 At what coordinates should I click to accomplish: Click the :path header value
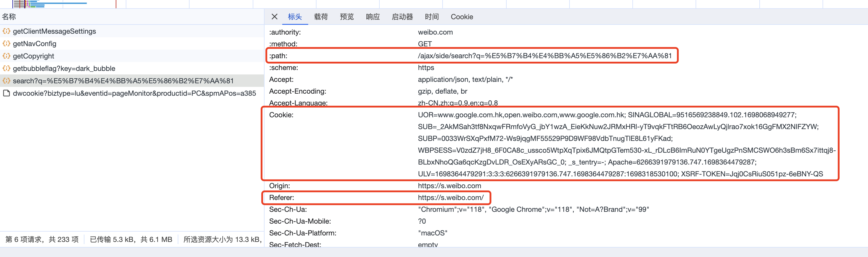pyautogui.click(x=544, y=56)
